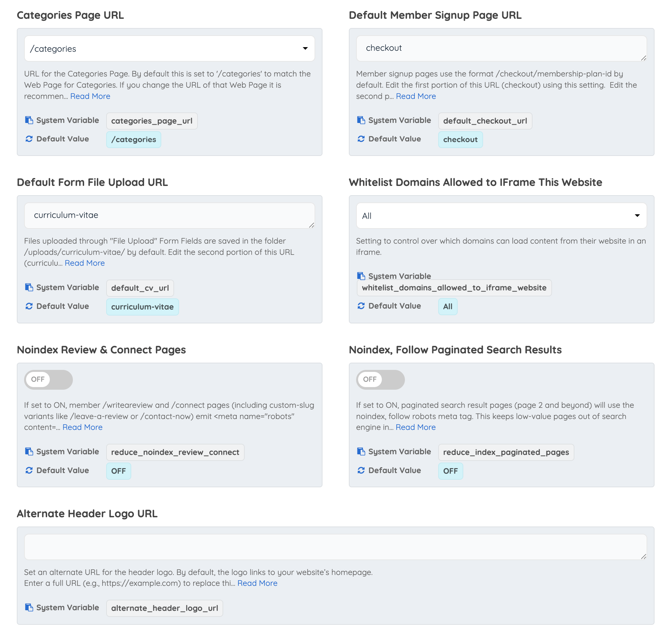Click the categories_page_url variable chip
Viewport: 672px width, 634px height.
(x=152, y=121)
